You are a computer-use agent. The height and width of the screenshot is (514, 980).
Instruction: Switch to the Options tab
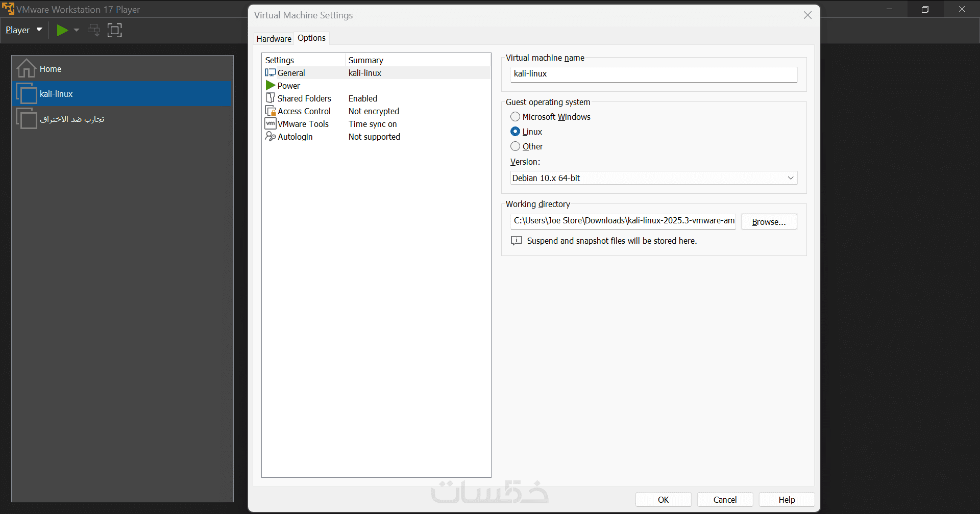311,38
